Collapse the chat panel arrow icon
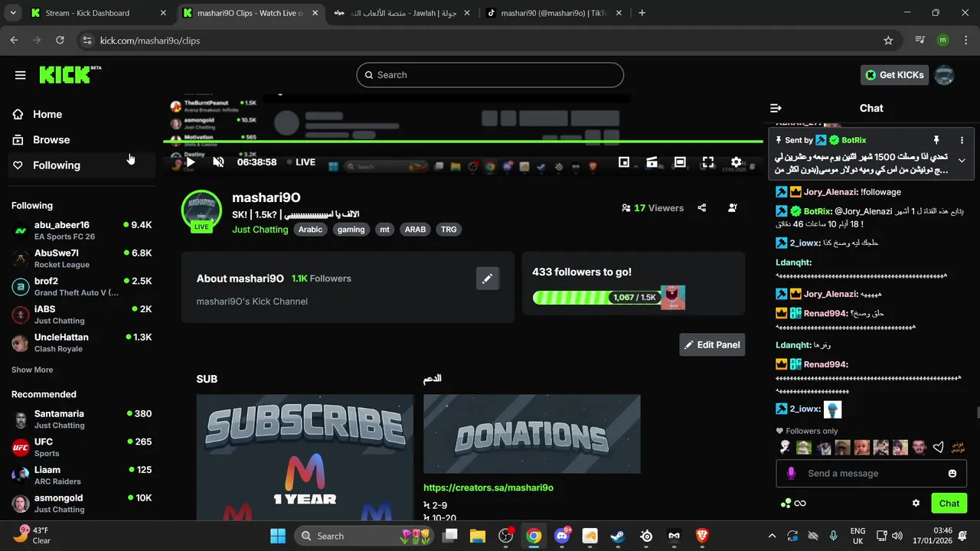 click(776, 109)
